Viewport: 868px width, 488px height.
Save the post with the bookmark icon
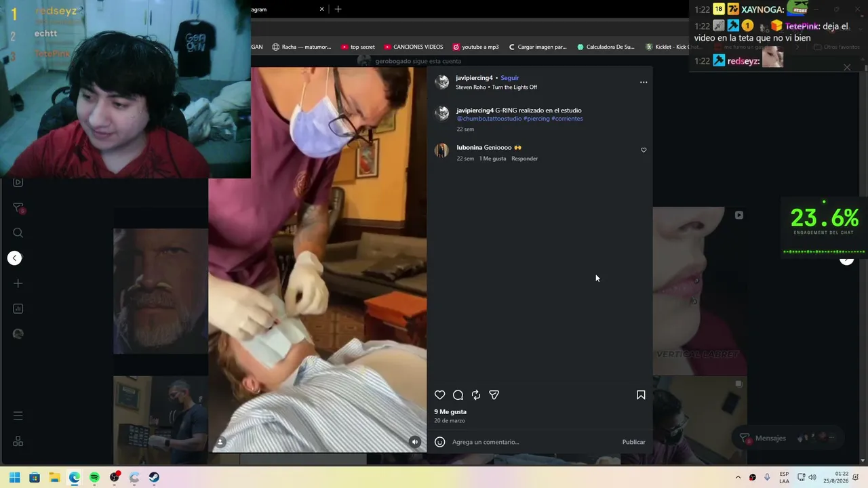click(641, 394)
